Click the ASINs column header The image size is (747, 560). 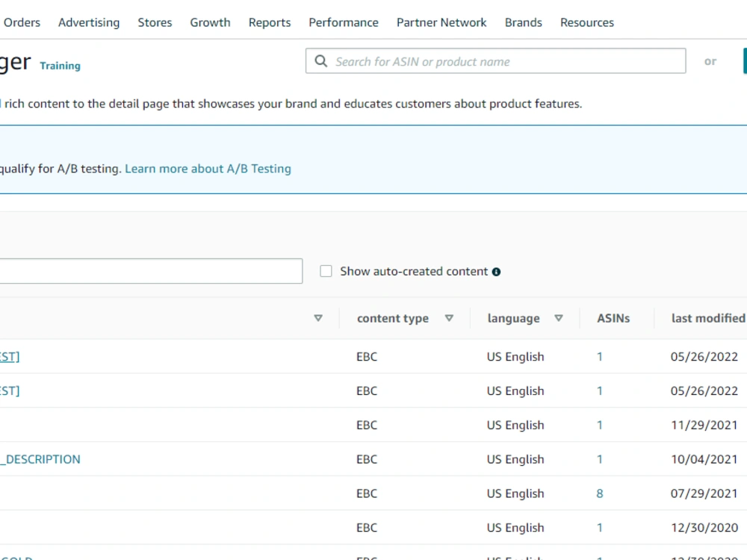613,318
